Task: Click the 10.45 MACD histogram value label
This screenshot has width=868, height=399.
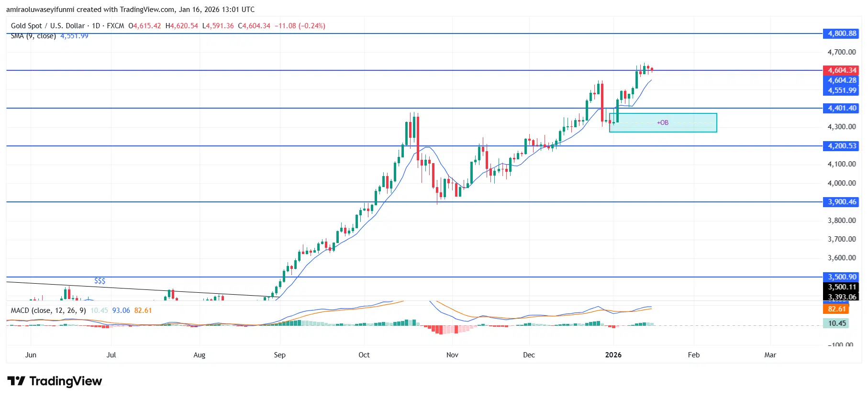Action: pyautogui.click(x=837, y=323)
